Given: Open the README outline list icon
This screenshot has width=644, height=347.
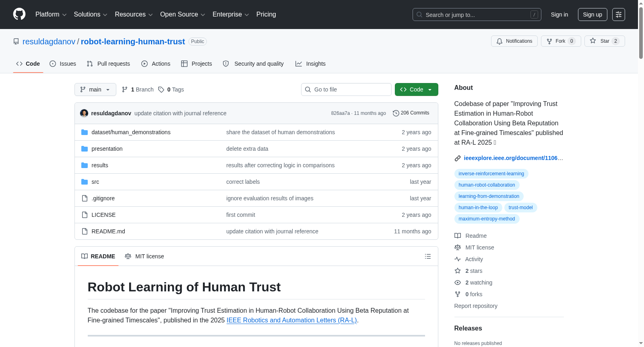Looking at the screenshot, I should [428, 256].
